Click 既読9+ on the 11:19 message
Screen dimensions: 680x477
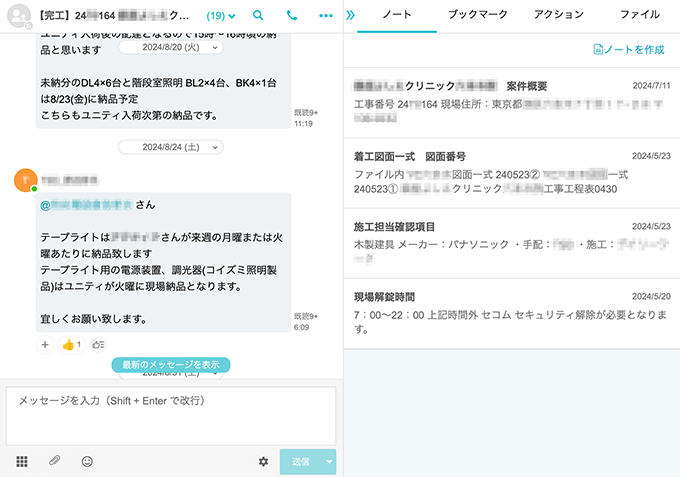coord(306,113)
